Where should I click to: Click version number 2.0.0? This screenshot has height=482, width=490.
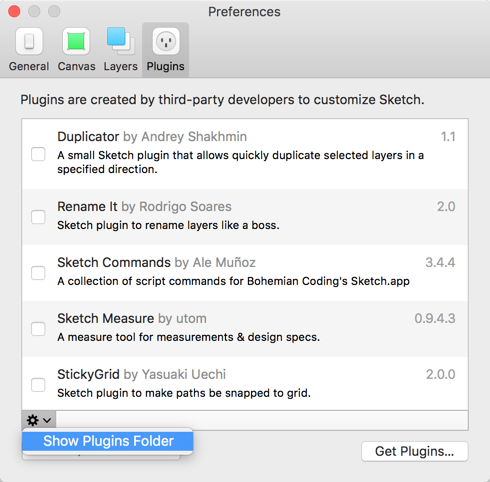[440, 375]
